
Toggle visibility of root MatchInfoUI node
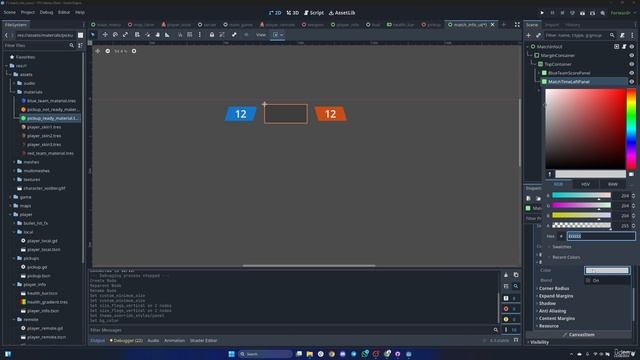pos(632,47)
